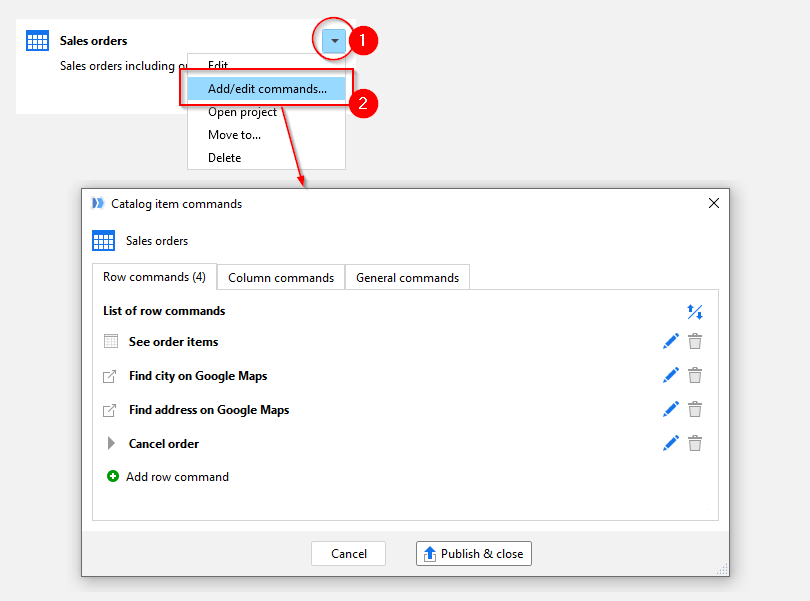The width and height of the screenshot is (810, 601).
Task: Click the Sales orders table icon in dialog
Action: (103, 240)
